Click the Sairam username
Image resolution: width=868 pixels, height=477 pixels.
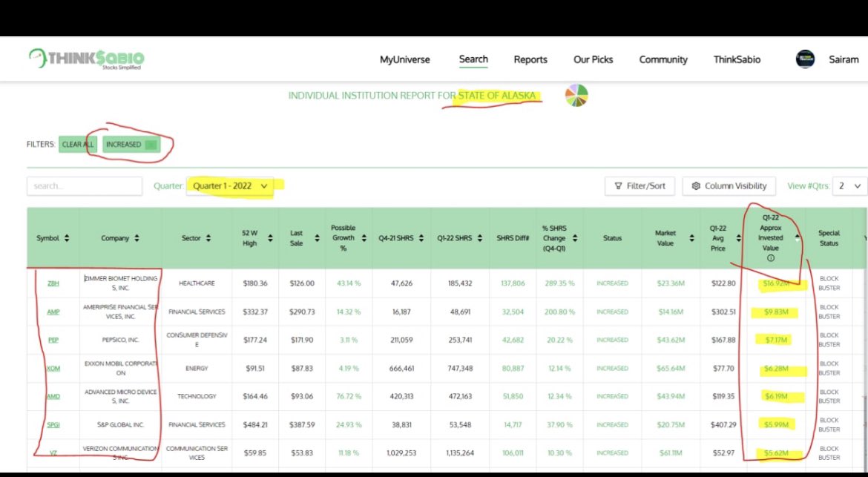[844, 59]
